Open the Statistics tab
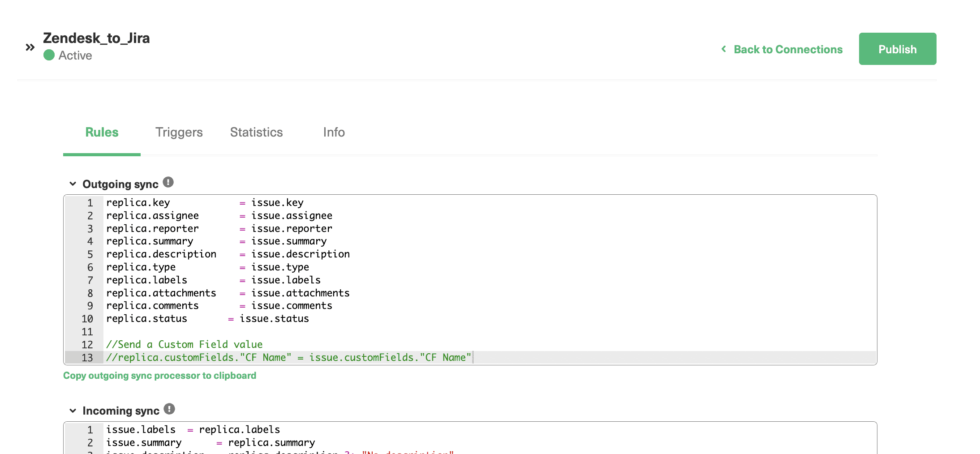The image size is (980, 454). [x=256, y=133]
